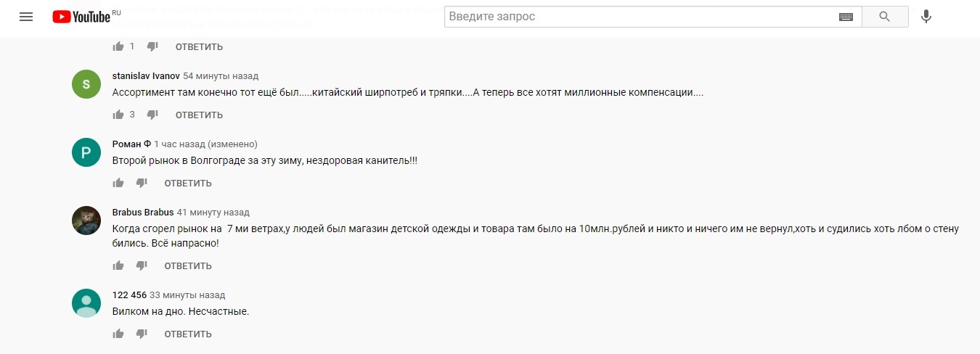Open Brabus Brabus channel name link
The image size is (980, 354).
pos(143,212)
